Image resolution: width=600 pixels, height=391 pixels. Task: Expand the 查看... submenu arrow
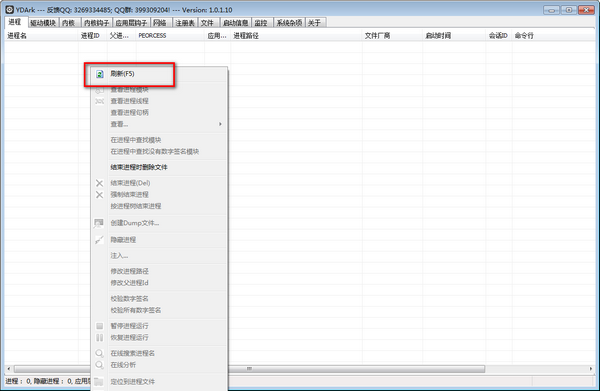pyautogui.click(x=220, y=124)
